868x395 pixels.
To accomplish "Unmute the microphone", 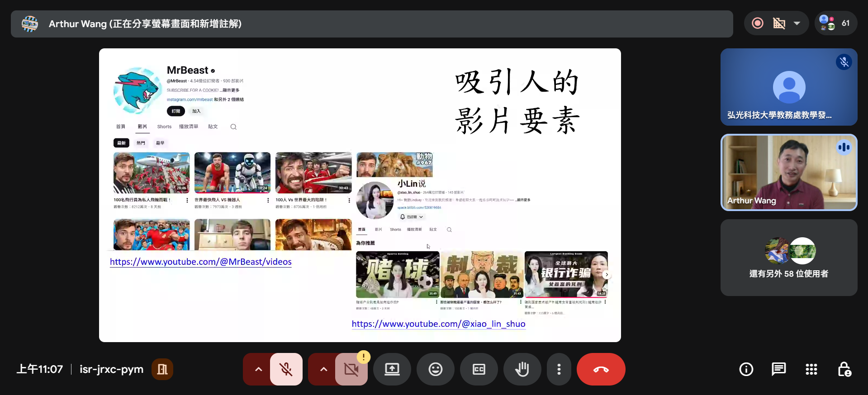I will click(286, 369).
